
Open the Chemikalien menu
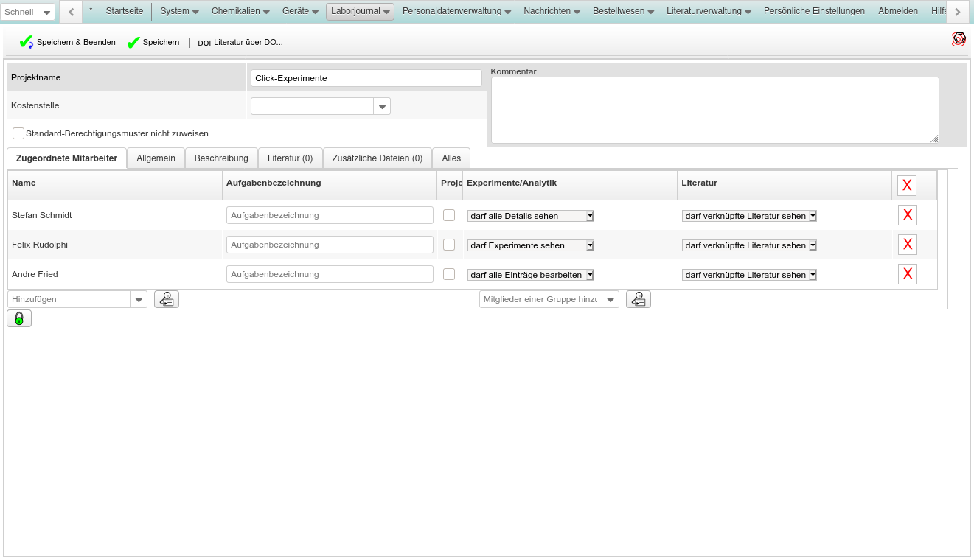(x=240, y=11)
